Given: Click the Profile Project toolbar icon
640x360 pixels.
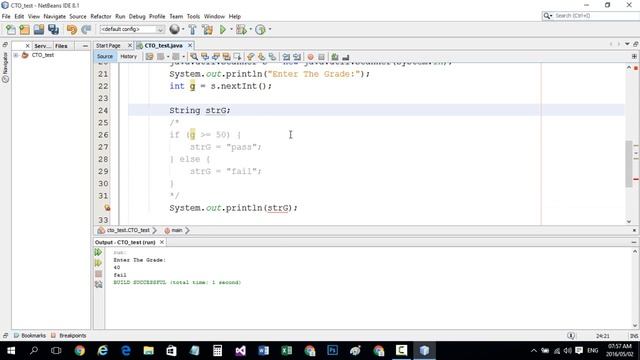Looking at the screenshot, I should point(260,29).
